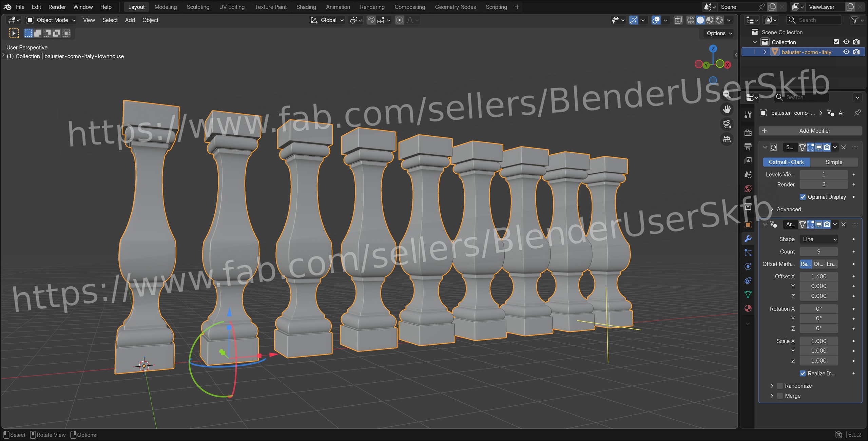Open the Tool properties tab
The width and height of the screenshot is (868, 441).
[x=748, y=115]
